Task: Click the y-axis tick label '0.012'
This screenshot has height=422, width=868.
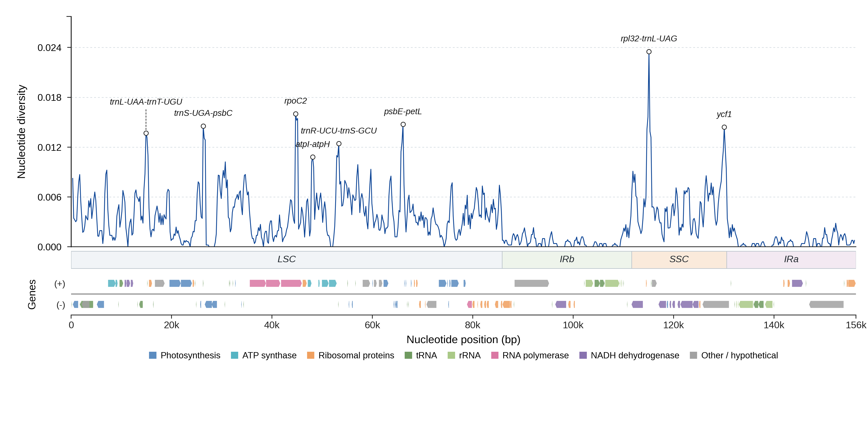Action: pyautogui.click(x=50, y=148)
